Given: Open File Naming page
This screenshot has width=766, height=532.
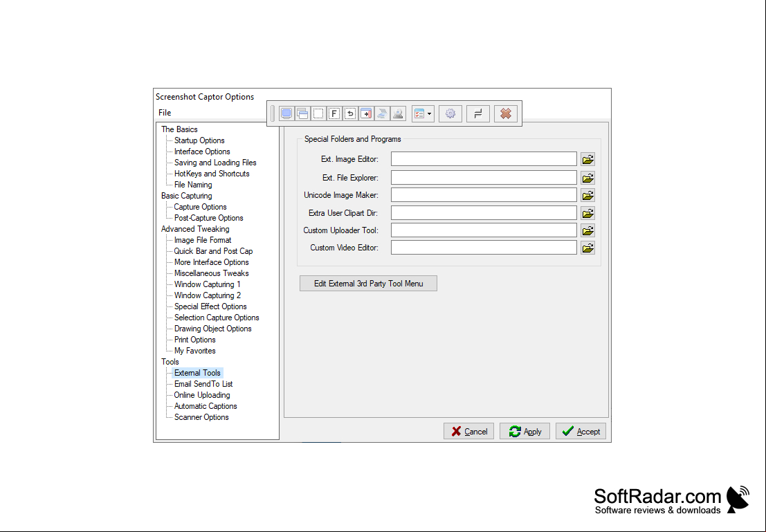Looking at the screenshot, I should 193,185.
